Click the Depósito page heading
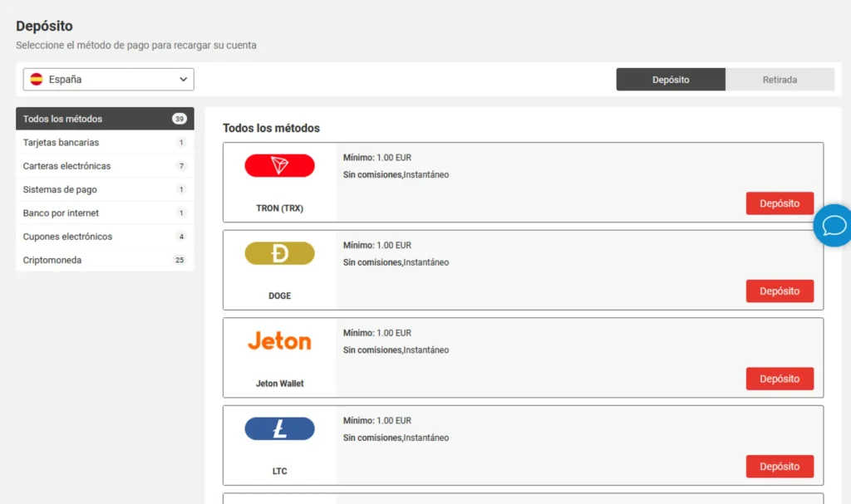Screen dimensions: 851x504 (x=44, y=26)
